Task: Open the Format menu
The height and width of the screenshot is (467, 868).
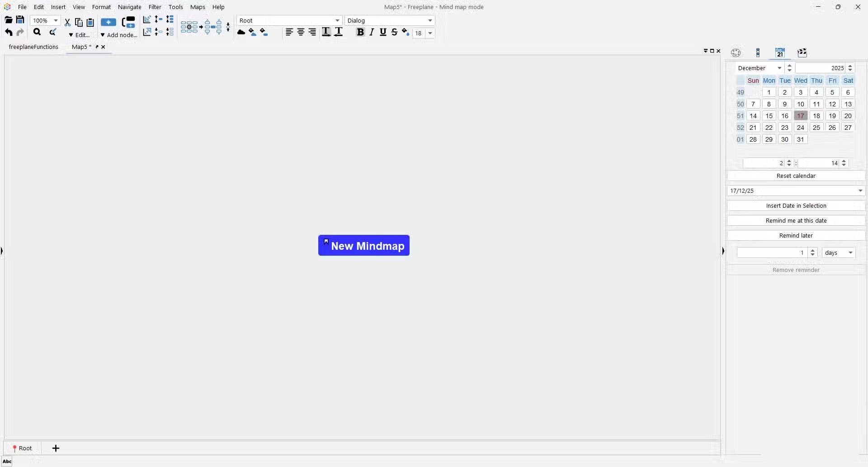Action: tap(101, 7)
